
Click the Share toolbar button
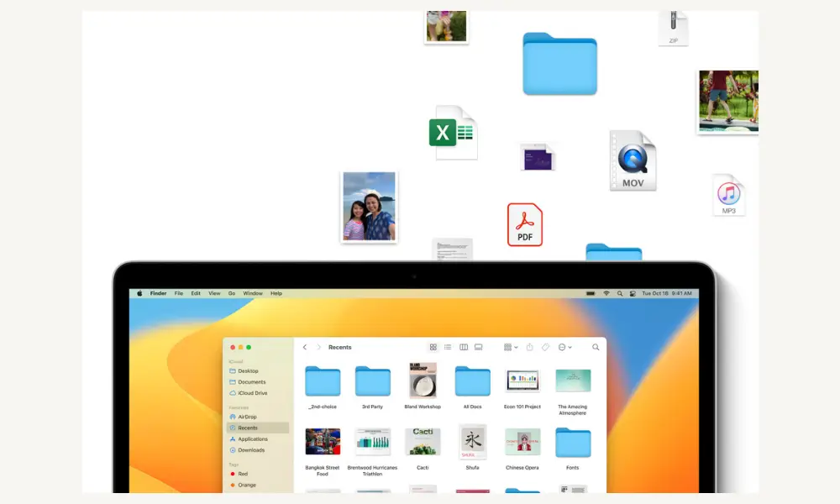point(529,347)
